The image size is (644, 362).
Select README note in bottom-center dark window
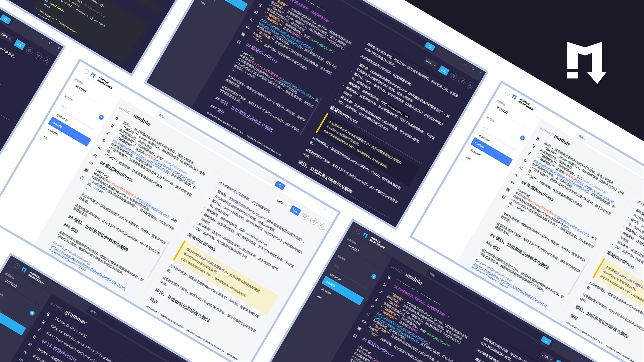tap(326, 292)
